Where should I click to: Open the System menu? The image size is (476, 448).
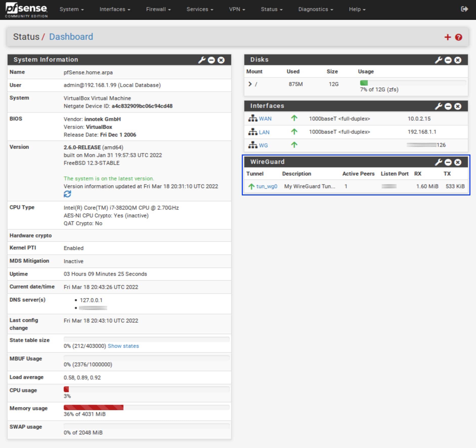click(x=72, y=9)
